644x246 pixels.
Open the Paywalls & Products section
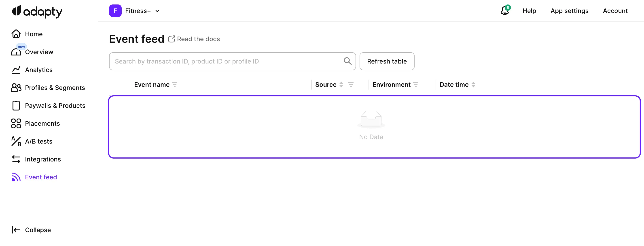tap(55, 106)
